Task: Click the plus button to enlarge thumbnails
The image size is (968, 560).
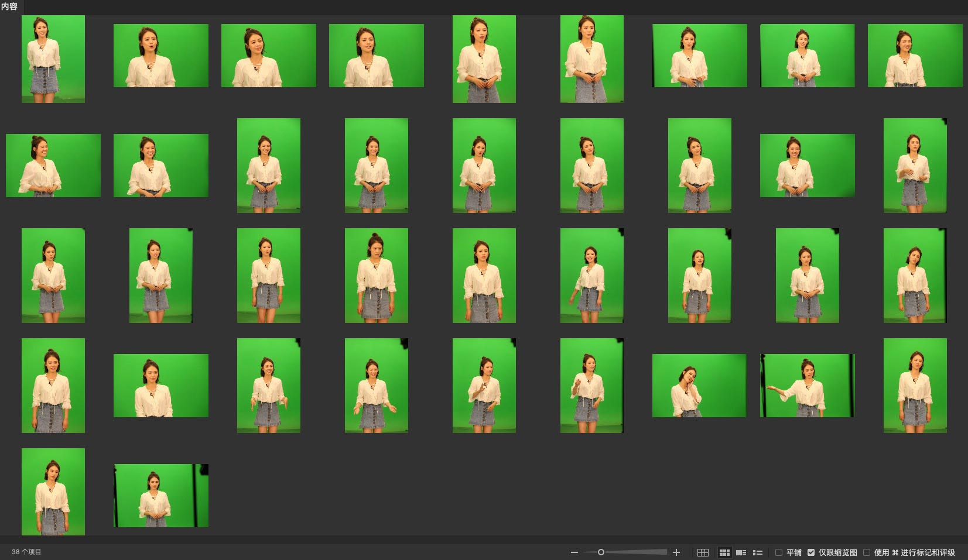Action: pyautogui.click(x=676, y=552)
